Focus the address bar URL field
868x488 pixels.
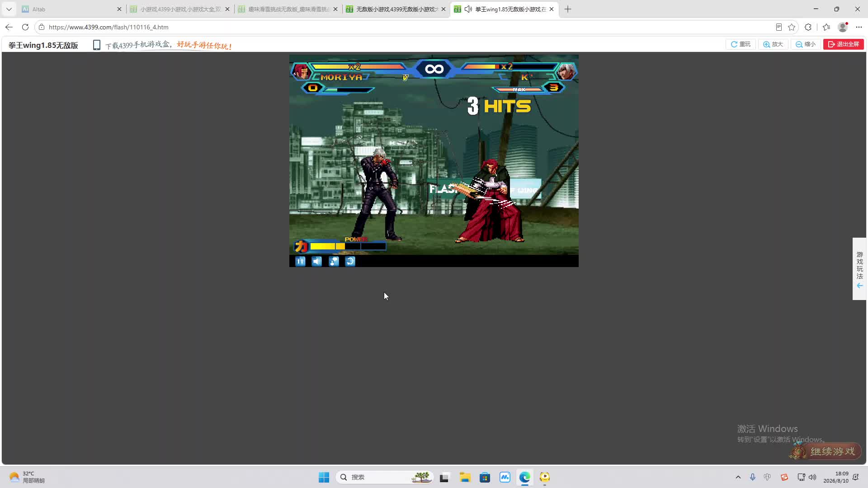coord(407,27)
